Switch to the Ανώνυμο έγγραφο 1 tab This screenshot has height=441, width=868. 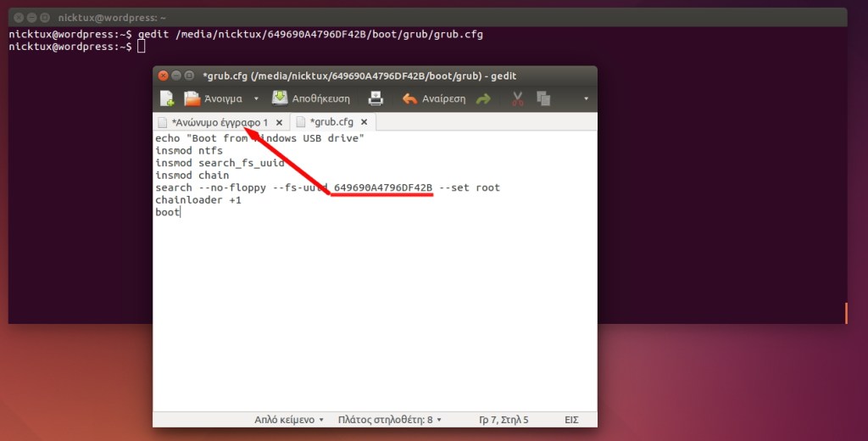219,122
